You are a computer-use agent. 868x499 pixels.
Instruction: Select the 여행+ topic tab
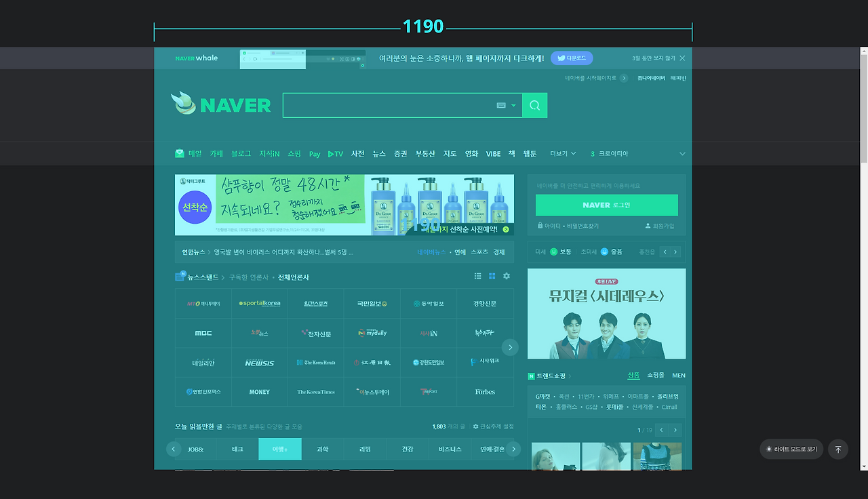coord(279,449)
